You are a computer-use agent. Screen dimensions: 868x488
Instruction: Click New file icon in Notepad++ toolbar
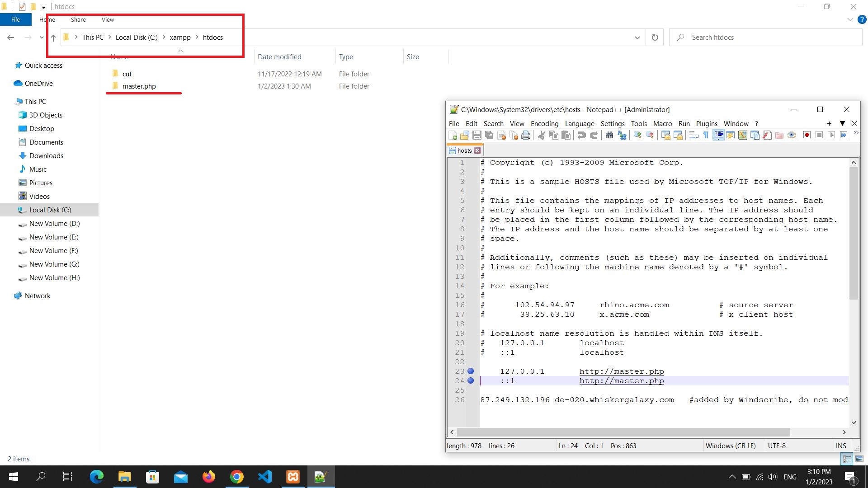pos(453,135)
